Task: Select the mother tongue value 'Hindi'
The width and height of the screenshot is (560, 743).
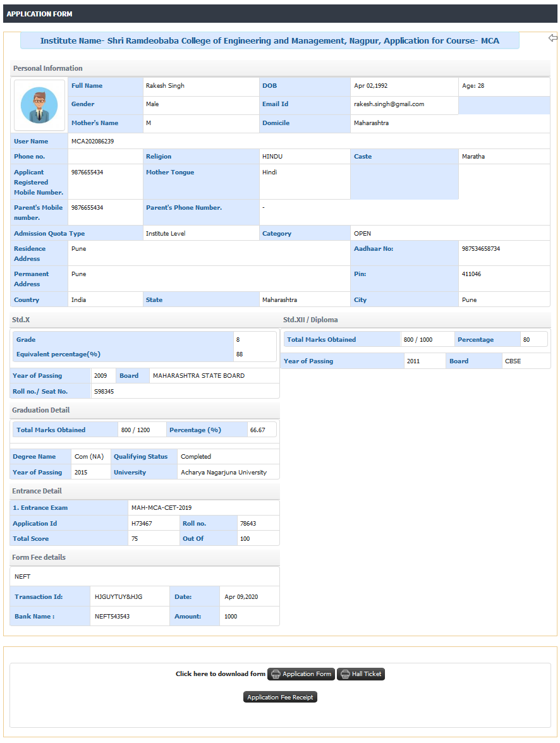Action: [269, 172]
